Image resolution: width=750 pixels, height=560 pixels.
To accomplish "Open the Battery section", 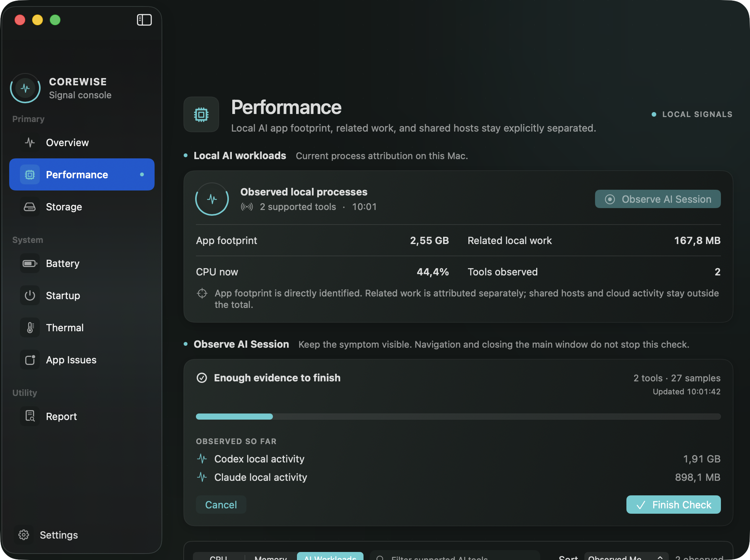I will (82, 264).
